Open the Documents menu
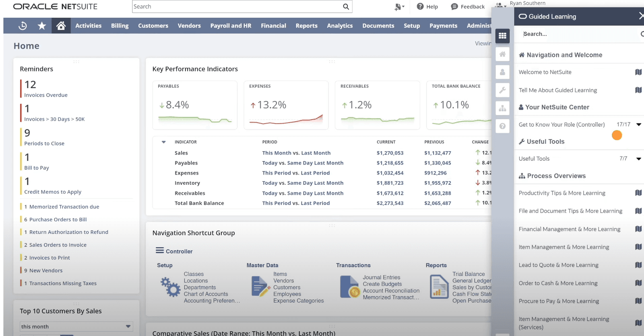Image resolution: width=644 pixels, height=336 pixels. pyautogui.click(x=378, y=26)
